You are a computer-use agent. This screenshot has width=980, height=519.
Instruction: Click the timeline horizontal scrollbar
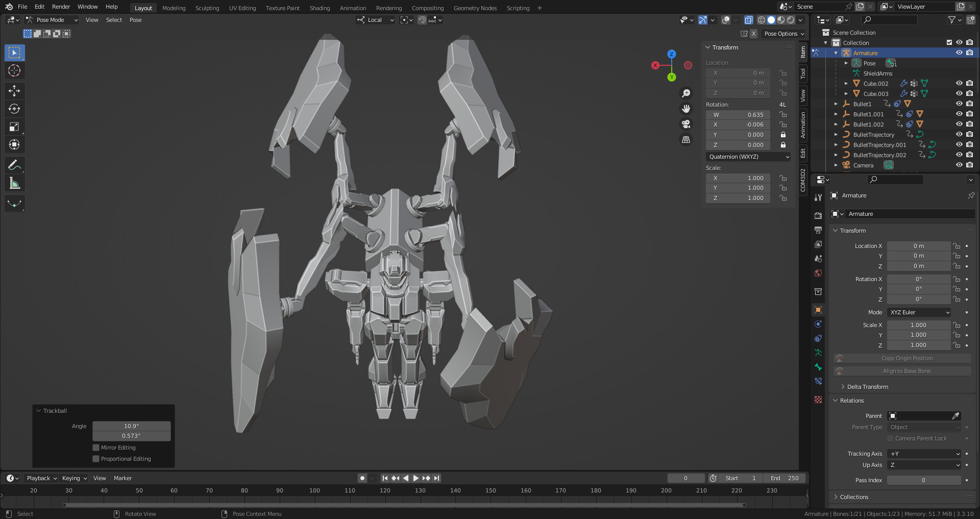click(x=404, y=505)
